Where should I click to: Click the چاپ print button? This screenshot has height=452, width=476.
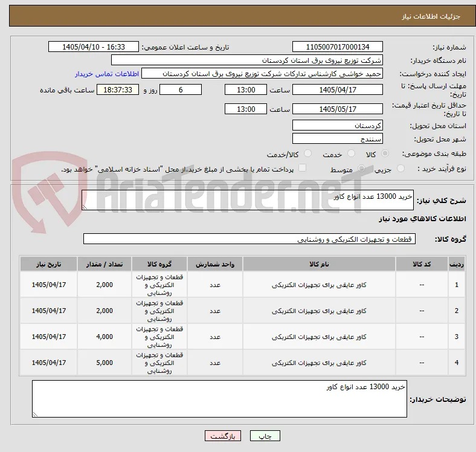click(x=265, y=436)
